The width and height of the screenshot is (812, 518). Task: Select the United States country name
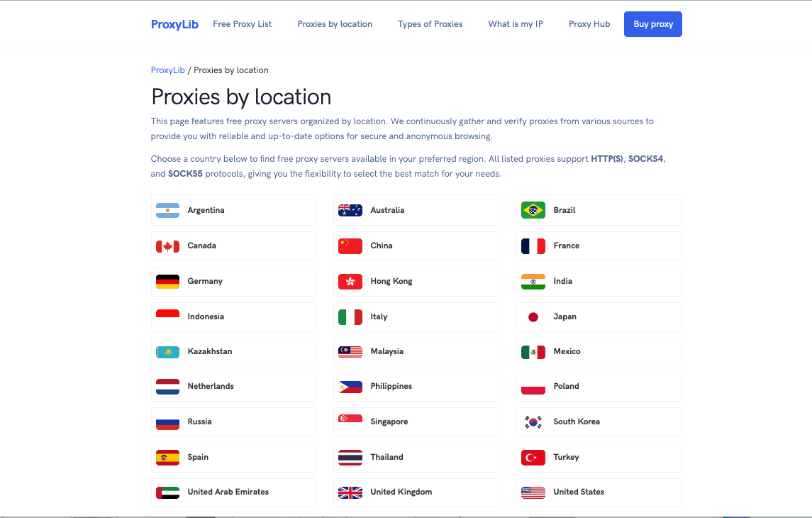click(579, 492)
